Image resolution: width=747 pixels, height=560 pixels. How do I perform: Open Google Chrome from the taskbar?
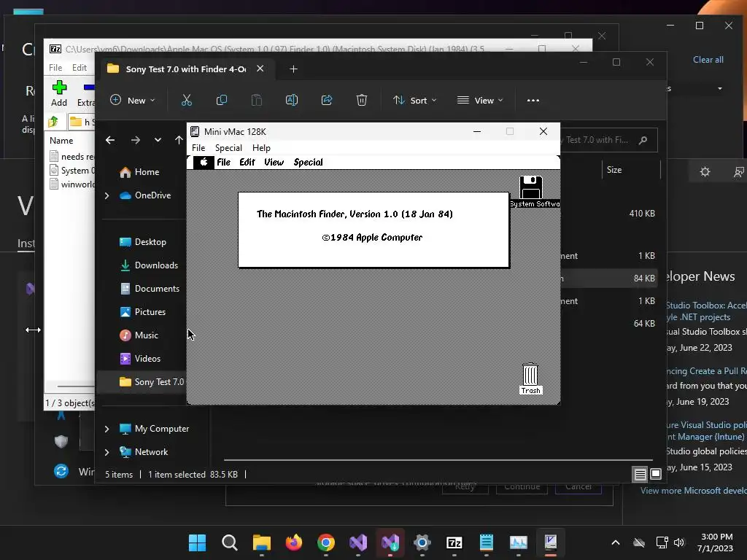coord(326,542)
